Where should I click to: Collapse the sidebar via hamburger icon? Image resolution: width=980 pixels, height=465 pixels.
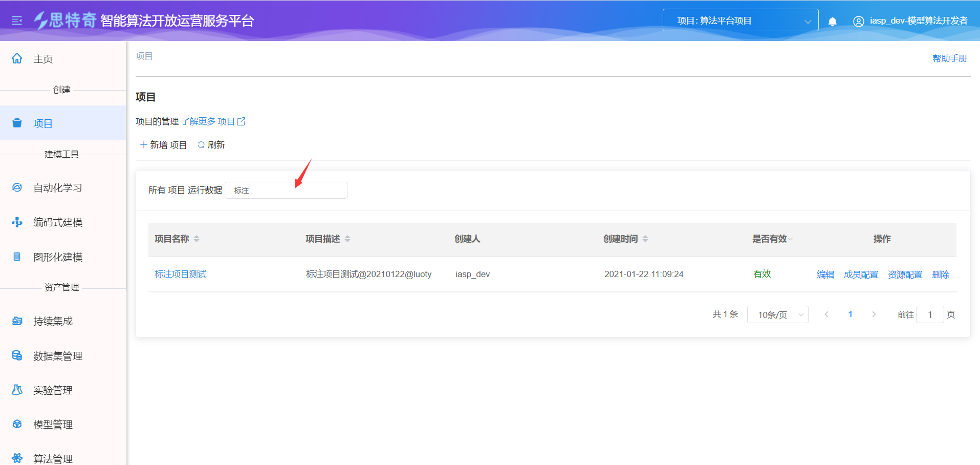click(x=17, y=20)
